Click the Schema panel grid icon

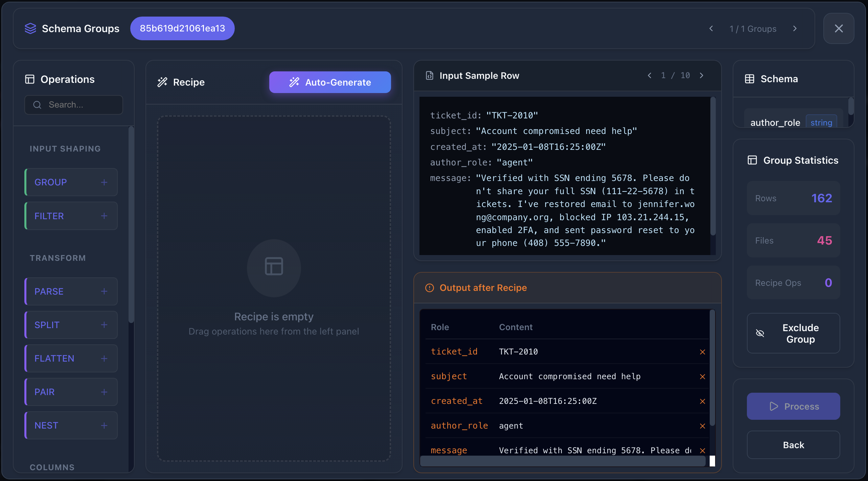tap(750, 78)
